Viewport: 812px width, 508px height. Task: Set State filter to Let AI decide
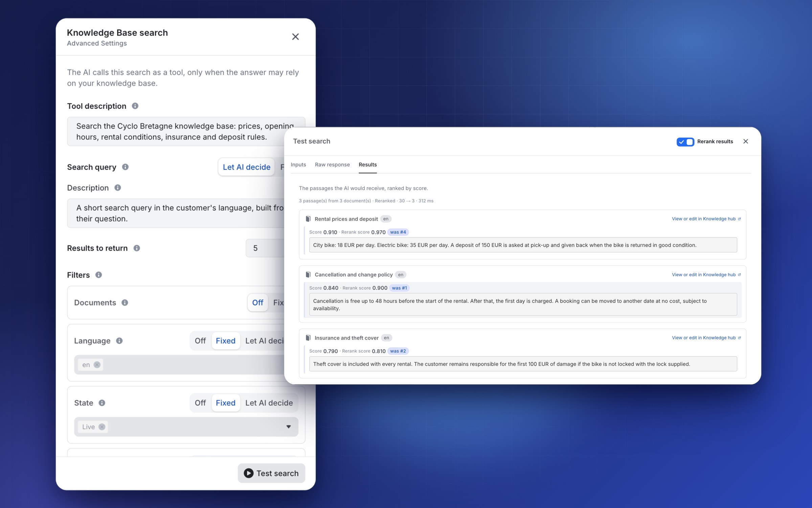pos(269,403)
